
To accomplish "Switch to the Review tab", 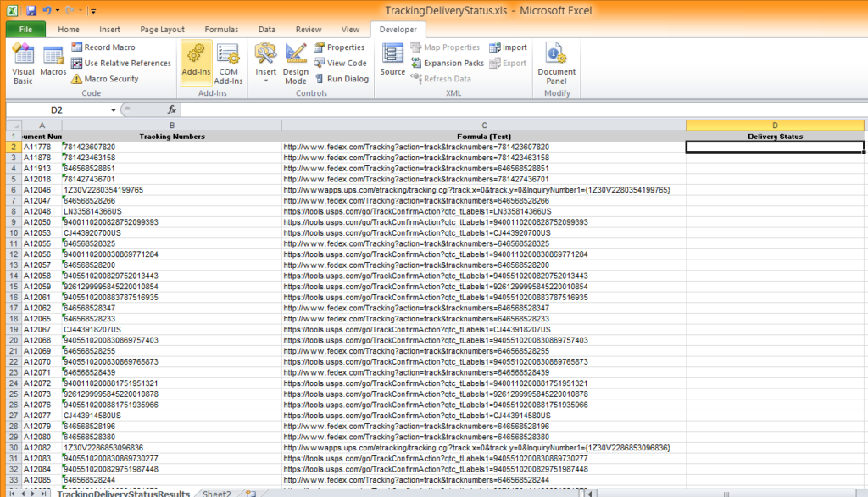I will [309, 30].
